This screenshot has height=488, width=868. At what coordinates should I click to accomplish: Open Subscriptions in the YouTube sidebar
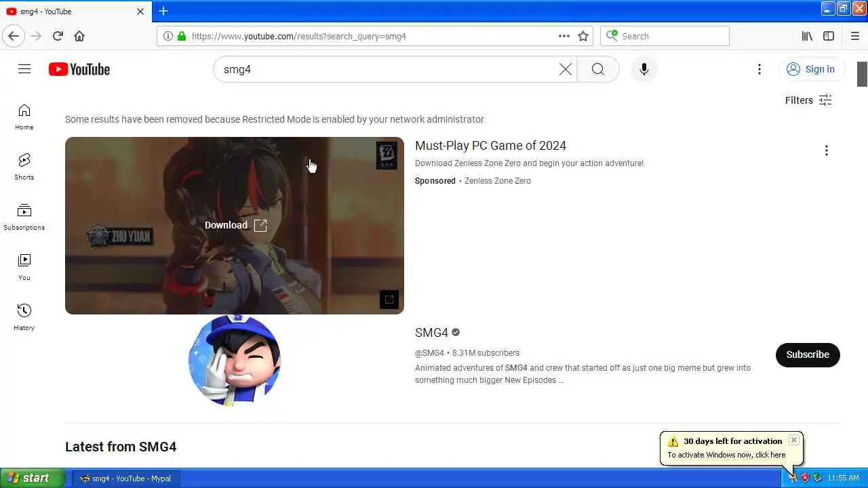point(24,217)
